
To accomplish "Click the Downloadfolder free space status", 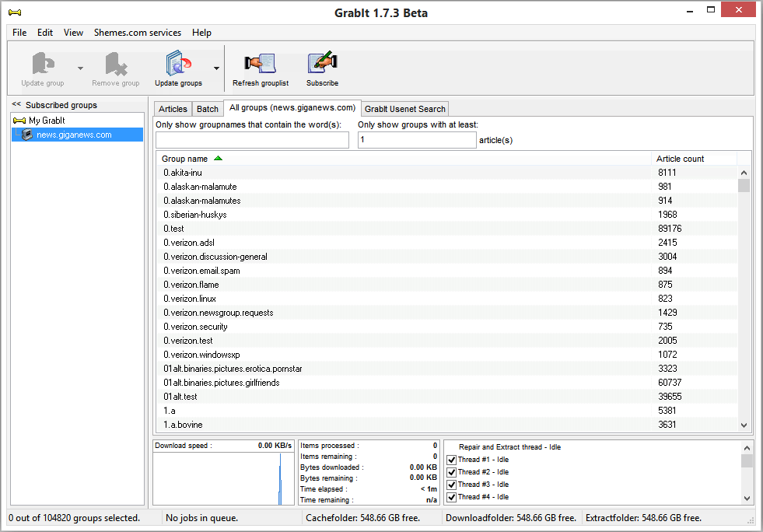I will (511, 518).
